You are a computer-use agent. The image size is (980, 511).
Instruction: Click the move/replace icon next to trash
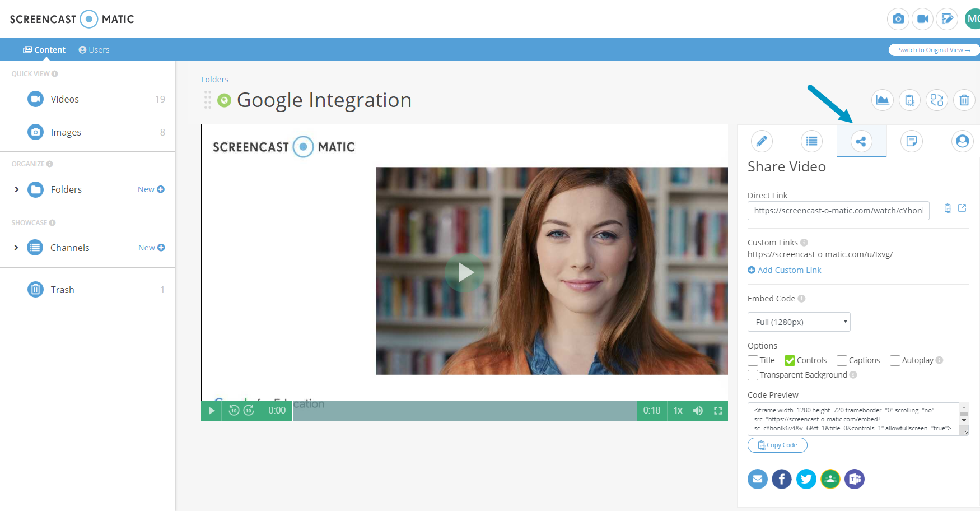[x=937, y=100]
